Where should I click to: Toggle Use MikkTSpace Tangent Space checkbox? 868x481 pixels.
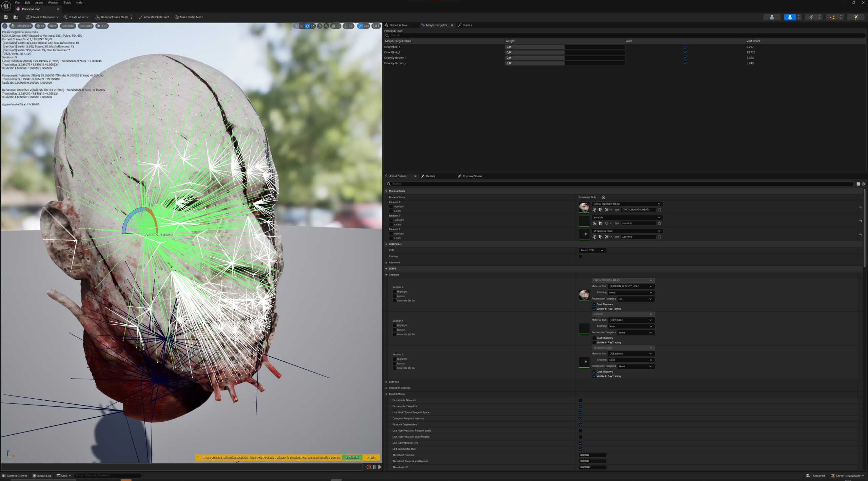580,413
